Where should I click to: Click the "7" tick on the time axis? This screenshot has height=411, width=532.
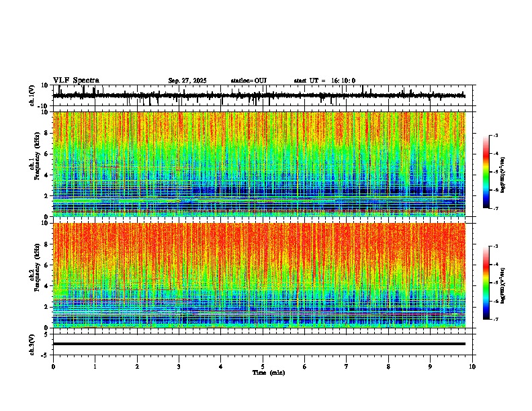click(x=347, y=367)
